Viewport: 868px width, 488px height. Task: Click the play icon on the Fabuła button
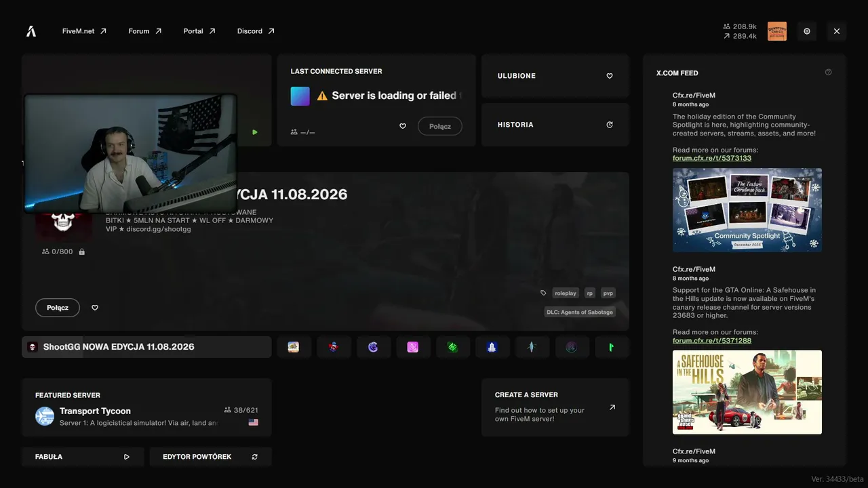coord(127,457)
